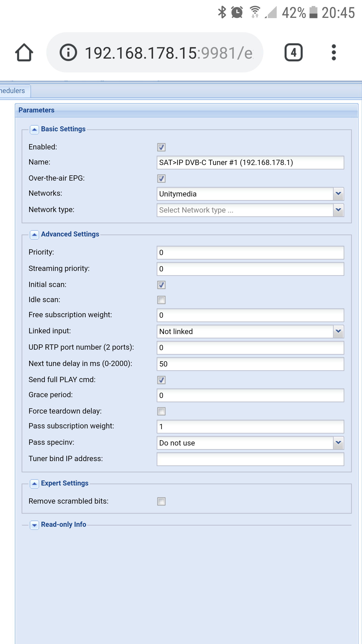
Task: Click the Read-only Info section title
Action: [64, 525]
